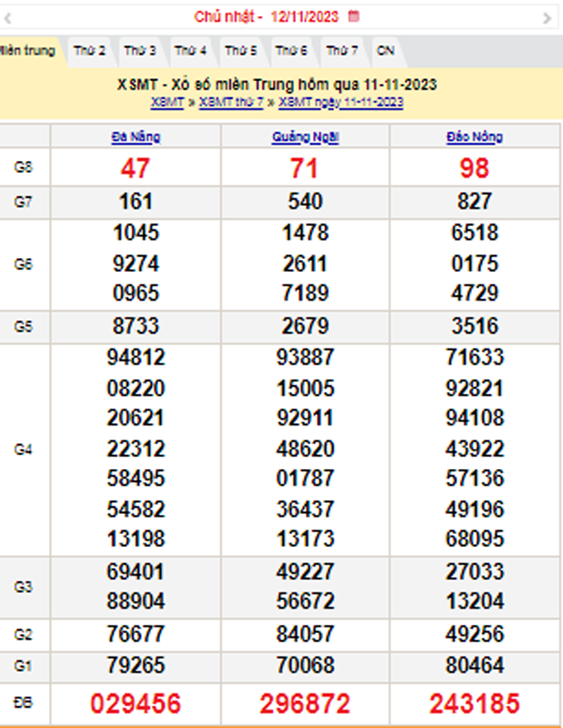Follow the XSMT ngày 11-11-2023 link
The image size is (563, 728).
[340, 103]
